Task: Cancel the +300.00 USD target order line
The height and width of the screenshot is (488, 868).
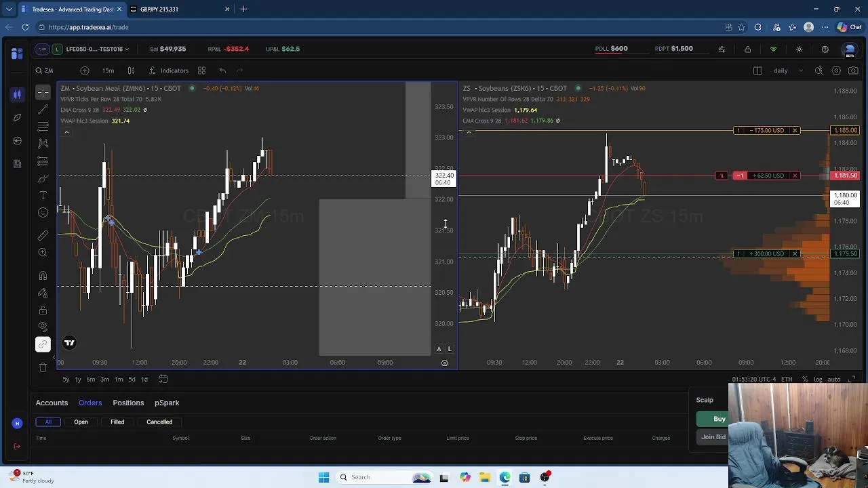Action: pos(795,254)
